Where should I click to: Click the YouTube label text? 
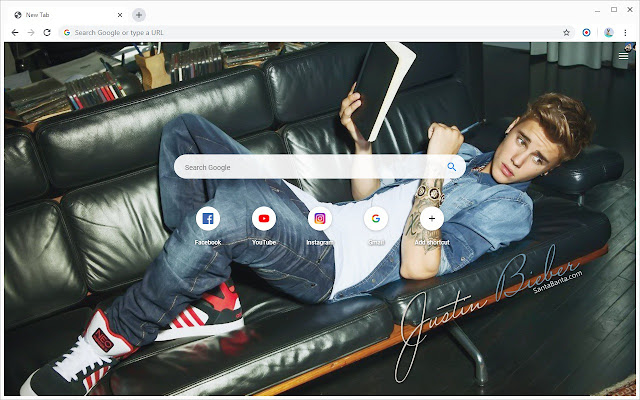pyautogui.click(x=264, y=242)
